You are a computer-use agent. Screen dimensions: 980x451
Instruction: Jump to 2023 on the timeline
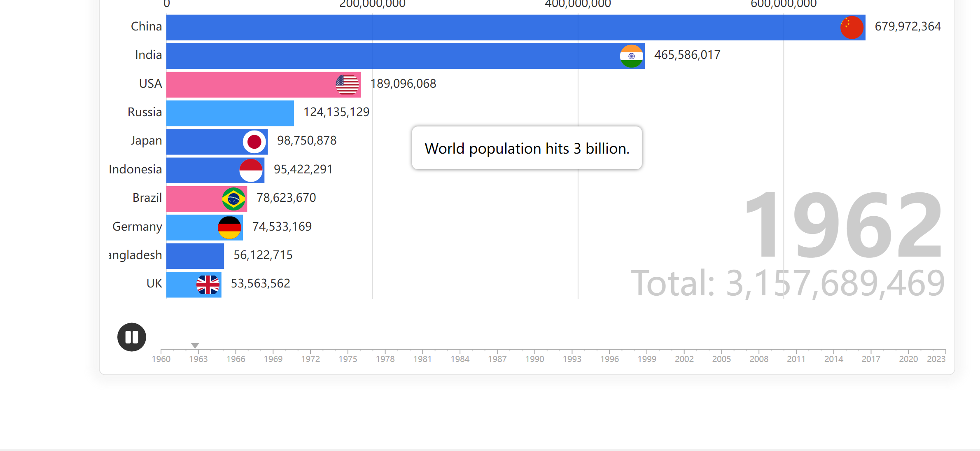click(x=936, y=359)
